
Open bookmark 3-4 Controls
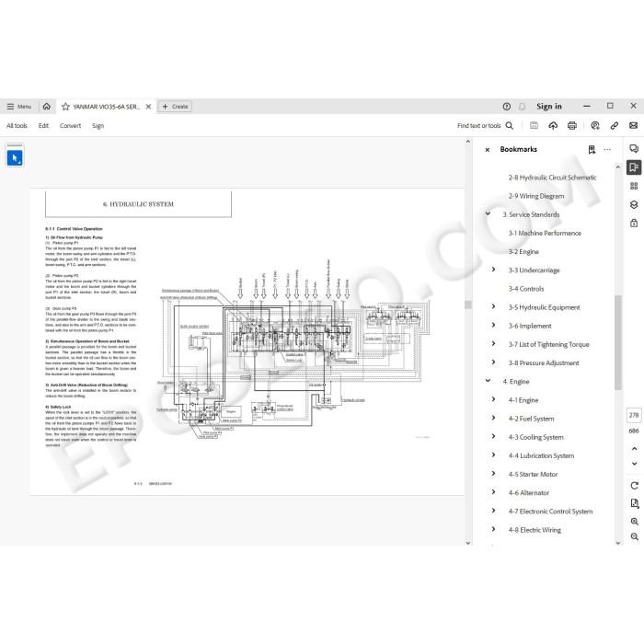point(525,289)
